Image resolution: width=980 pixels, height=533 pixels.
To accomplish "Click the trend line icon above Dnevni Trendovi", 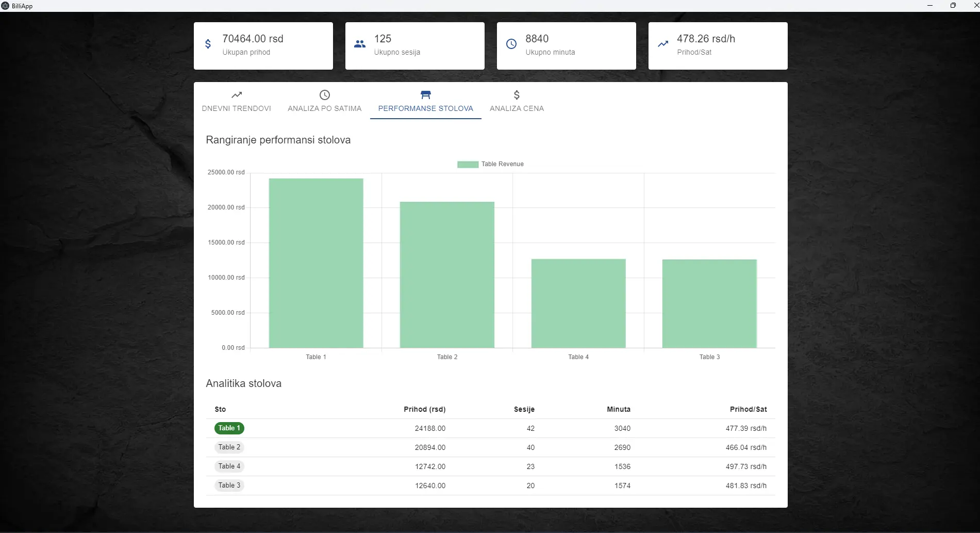I will click(x=237, y=95).
